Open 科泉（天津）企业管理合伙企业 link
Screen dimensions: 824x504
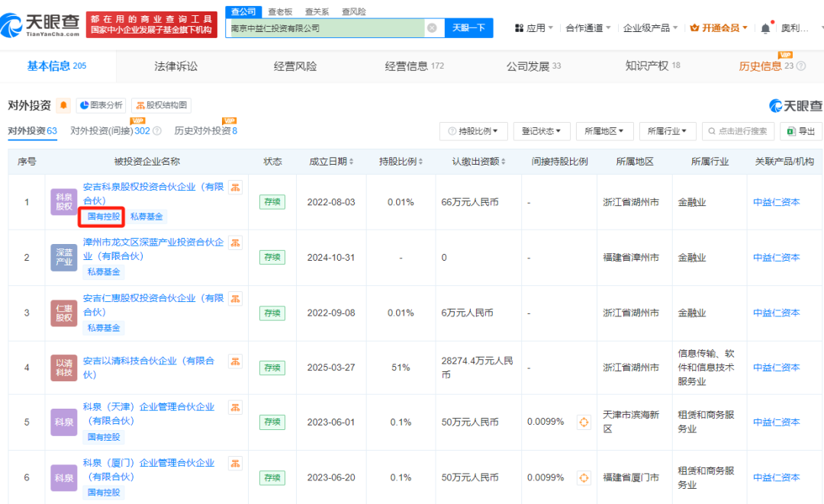[149, 414]
